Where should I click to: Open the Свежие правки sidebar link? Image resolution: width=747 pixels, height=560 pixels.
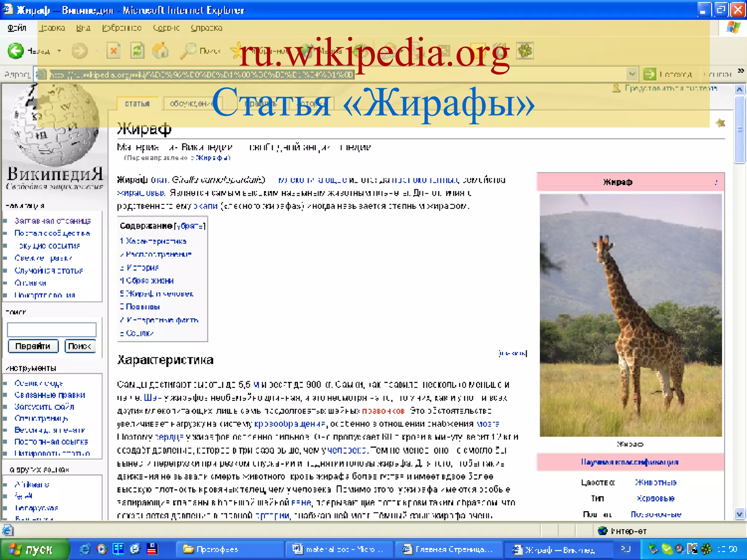[43, 258]
